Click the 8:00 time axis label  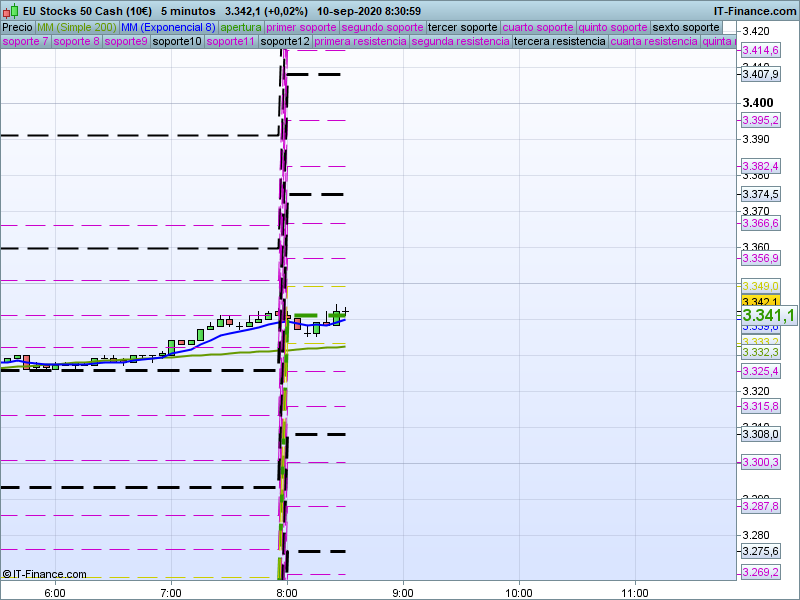coord(287,591)
